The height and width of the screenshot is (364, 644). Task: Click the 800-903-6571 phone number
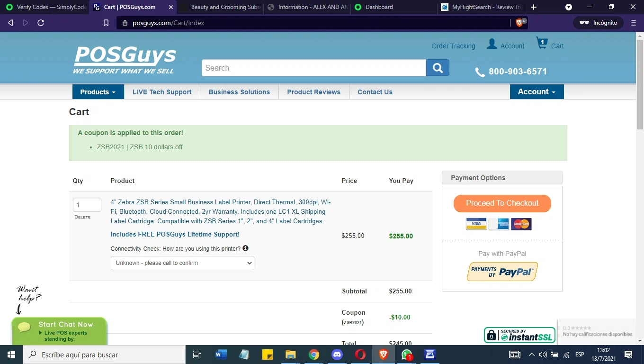518,72
